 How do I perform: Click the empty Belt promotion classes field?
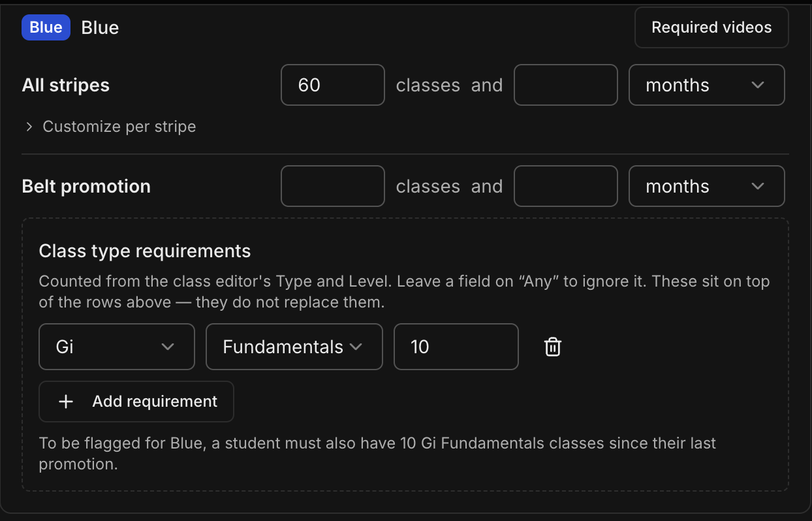coord(333,186)
